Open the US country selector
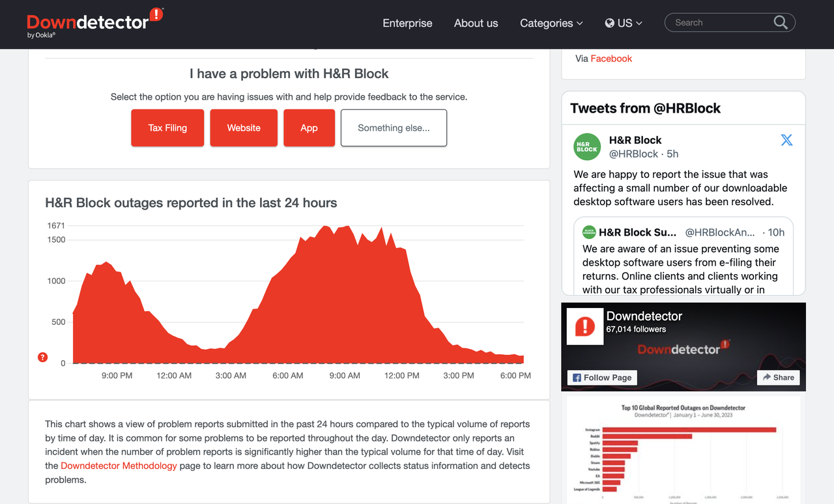The image size is (834, 504). (x=624, y=23)
